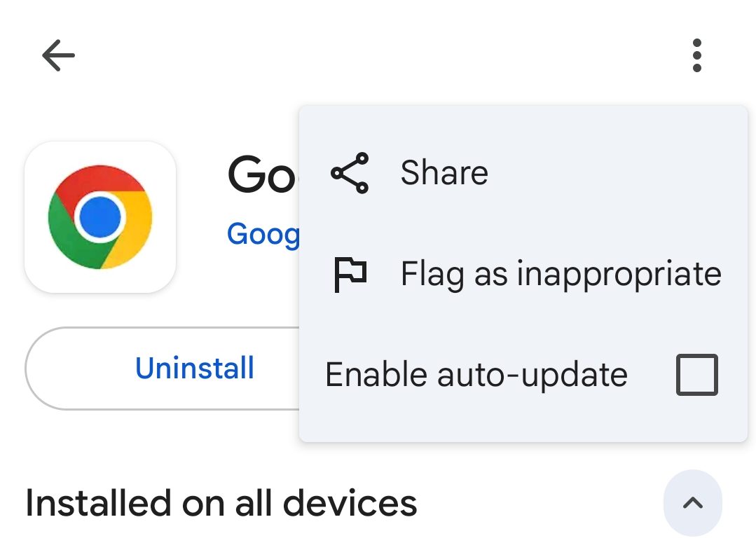The width and height of the screenshot is (756, 557).
Task: Click the flag icon in the menu
Action: (x=350, y=274)
